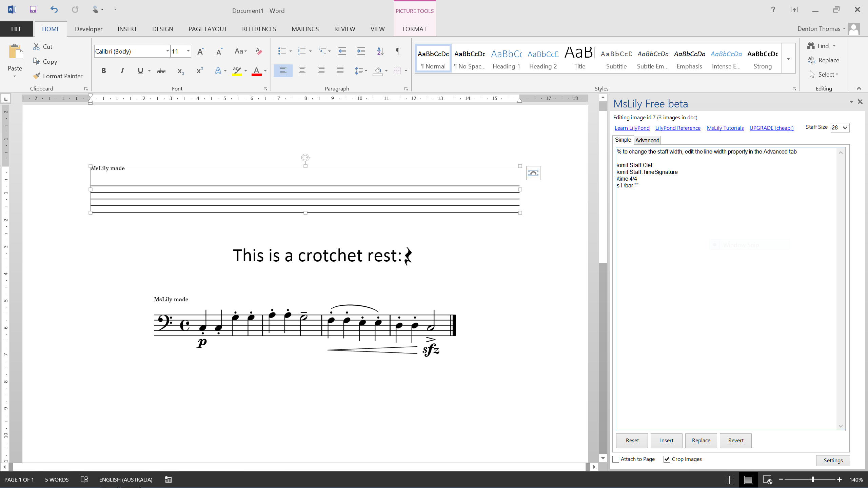Click the Insert button in MsLily panel
This screenshot has height=488, width=868.
pos(667,440)
